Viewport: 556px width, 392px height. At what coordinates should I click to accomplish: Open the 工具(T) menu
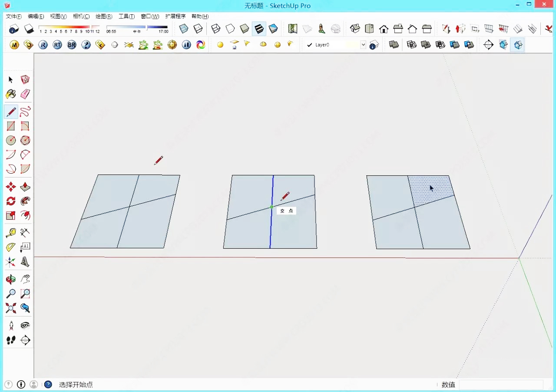[x=126, y=16]
